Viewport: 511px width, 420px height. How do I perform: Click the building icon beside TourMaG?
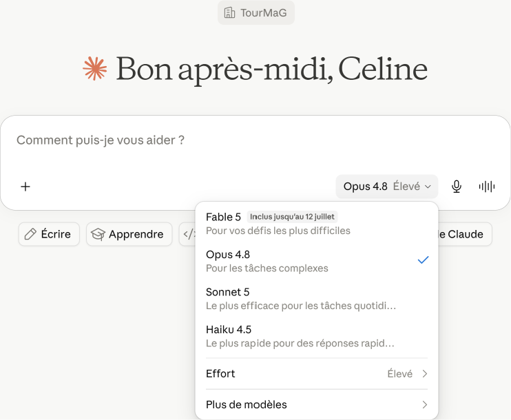(229, 12)
